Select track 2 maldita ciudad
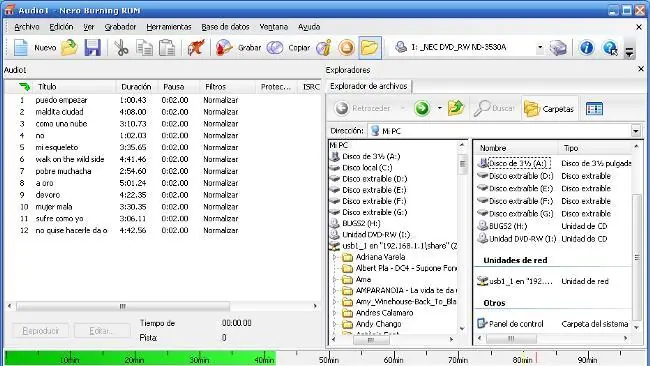The height and width of the screenshot is (366, 650). pyautogui.click(x=59, y=112)
